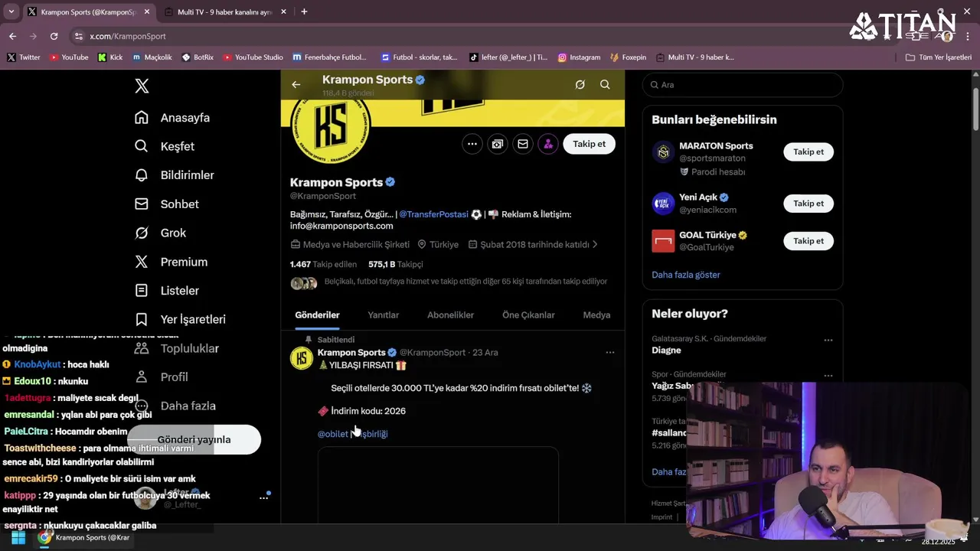The width and height of the screenshot is (980, 551).
Task: Click the Ara search field
Action: pyautogui.click(x=743, y=85)
